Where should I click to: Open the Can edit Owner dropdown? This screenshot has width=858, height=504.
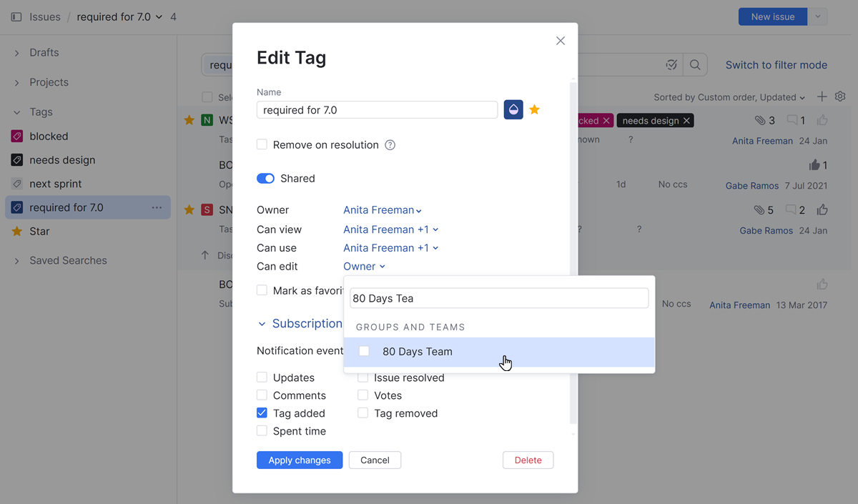[364, 267]
